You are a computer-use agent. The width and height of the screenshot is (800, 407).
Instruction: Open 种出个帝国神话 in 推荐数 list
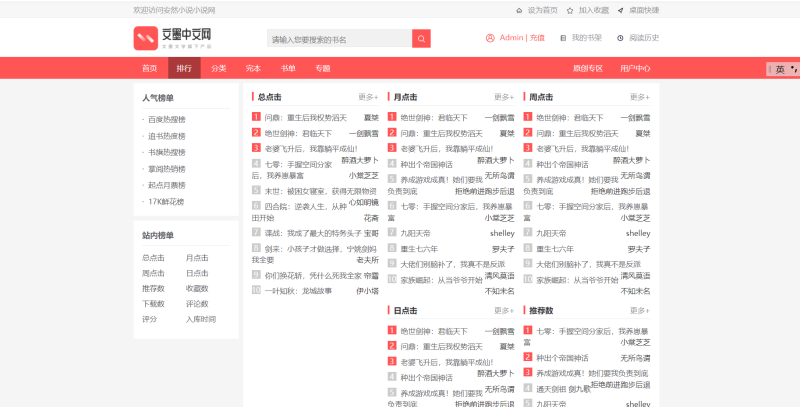coord(562,358)
